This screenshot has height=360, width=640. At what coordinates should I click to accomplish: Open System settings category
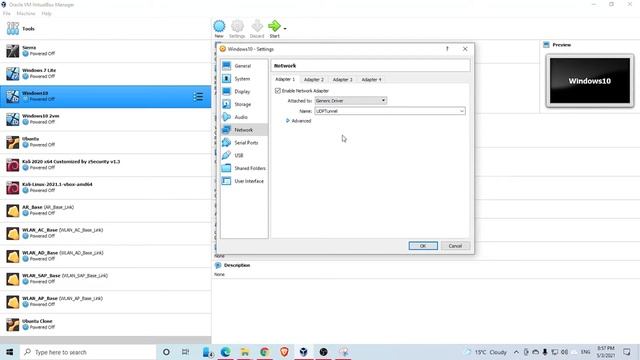click(244, 79)
